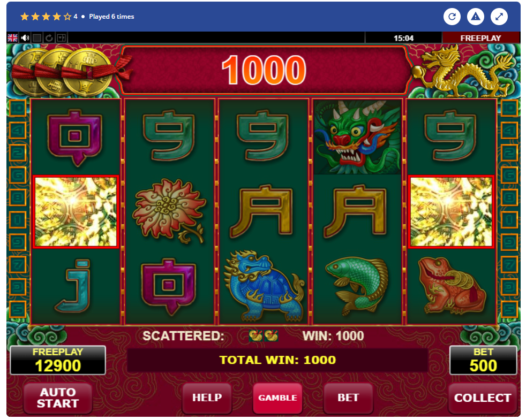Viewport: 526px width, 420px height.
Task: Click the blue turtle dragon symbol
Action: tap(264, 286)
